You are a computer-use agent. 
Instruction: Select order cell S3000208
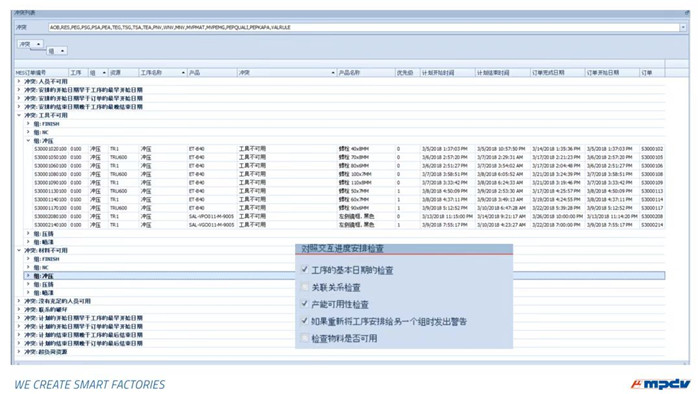pyautogui.click(x=652, y=216)
